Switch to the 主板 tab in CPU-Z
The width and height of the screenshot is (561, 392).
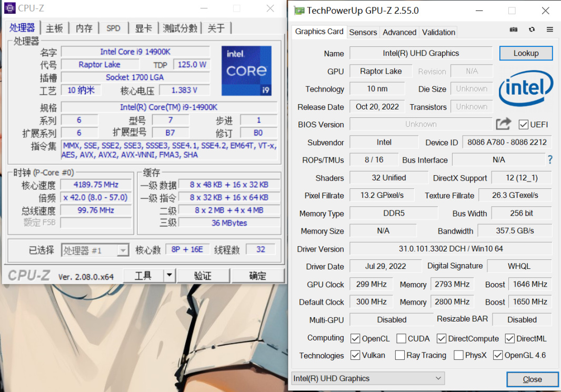click(x=54, y=28)
